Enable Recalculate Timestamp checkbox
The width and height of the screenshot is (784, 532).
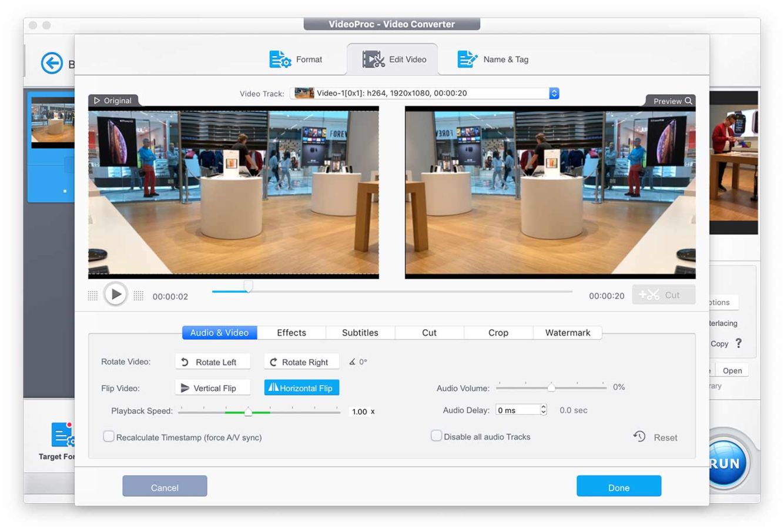click(109, 436)
